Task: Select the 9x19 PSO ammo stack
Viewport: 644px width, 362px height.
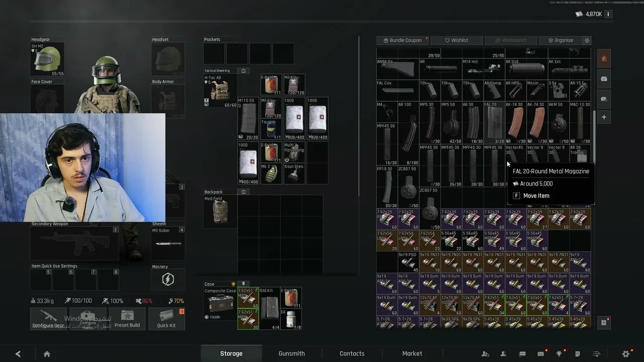Action: pyautogui.click(x=408, y=262)
